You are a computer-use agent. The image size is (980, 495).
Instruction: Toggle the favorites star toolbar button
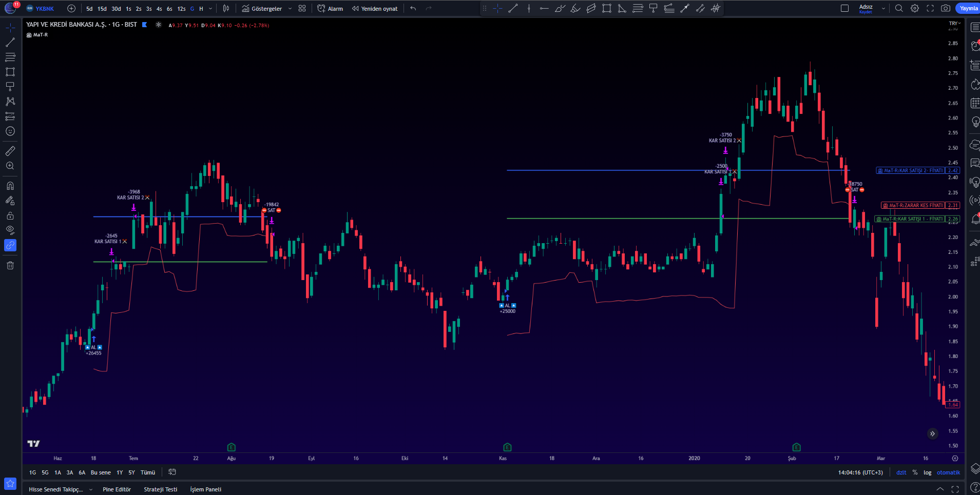point(10,484)
